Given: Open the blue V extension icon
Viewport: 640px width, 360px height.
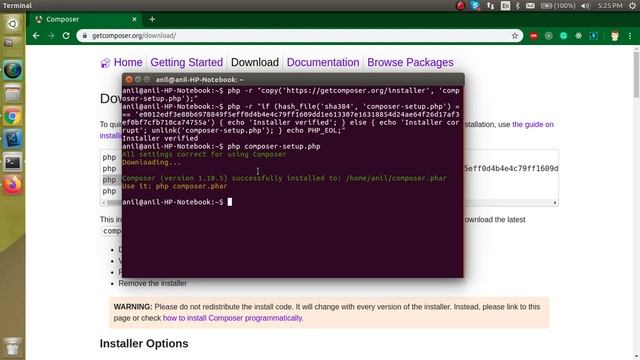Looking at the screenshot, I should coord(593,36).
